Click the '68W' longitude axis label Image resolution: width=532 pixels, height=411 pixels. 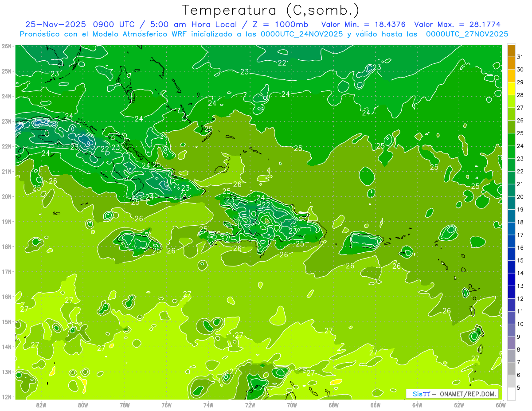click(x=333, y=405)
